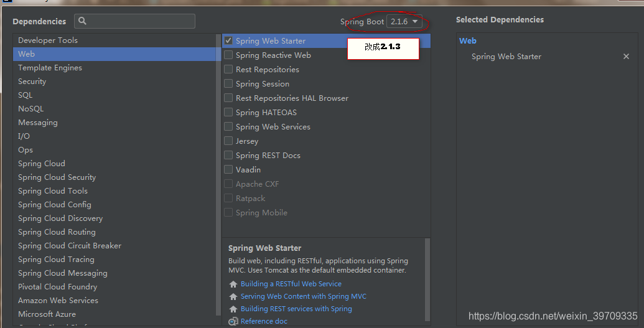Focus the dependencies search field

click(x=135, y=21)
